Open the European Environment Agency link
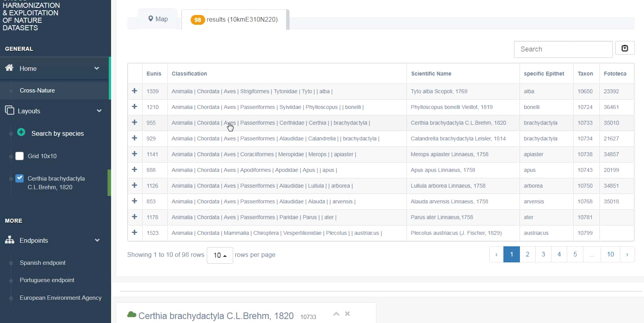644x323 pixels. [x=61, y=297]
